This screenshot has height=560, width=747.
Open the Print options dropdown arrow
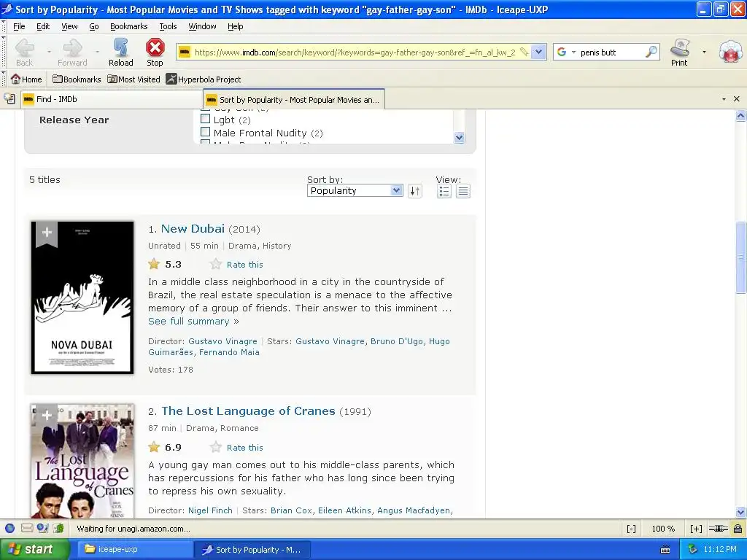pyautogui.click(x=704, y=52)
